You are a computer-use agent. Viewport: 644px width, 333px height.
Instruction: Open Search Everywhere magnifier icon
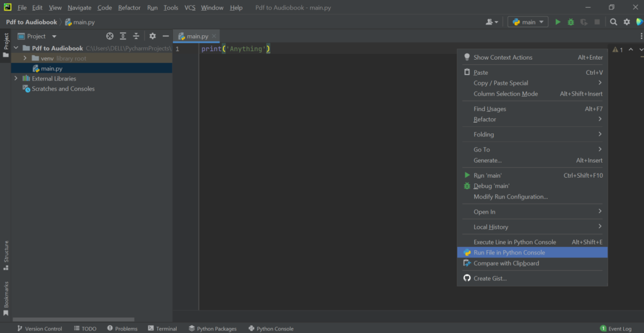[613, 22]
